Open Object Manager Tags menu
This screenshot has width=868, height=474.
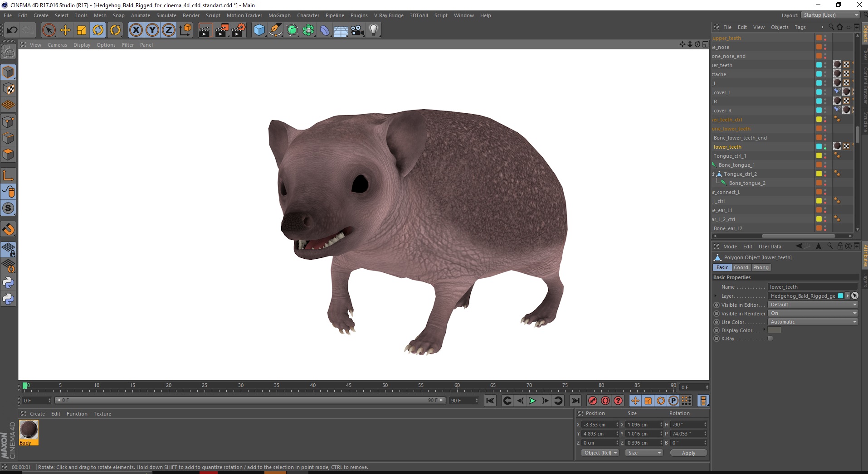pos(800,27)
